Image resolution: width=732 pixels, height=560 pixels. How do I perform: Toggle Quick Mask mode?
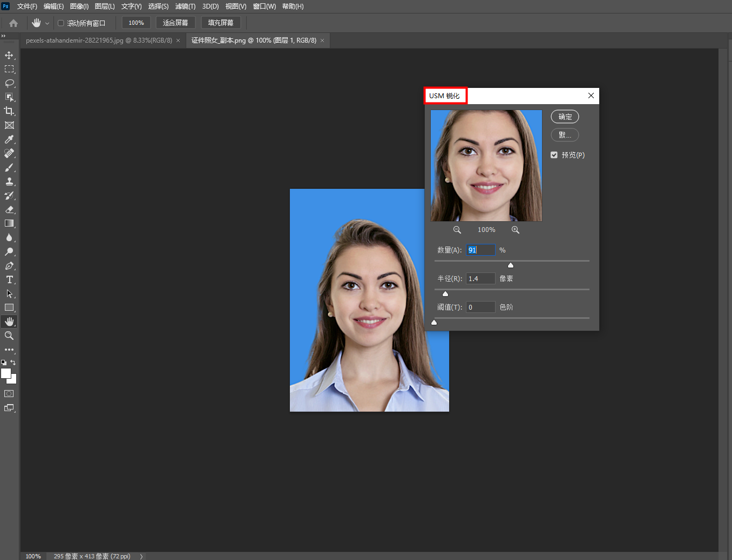point(9,394)
